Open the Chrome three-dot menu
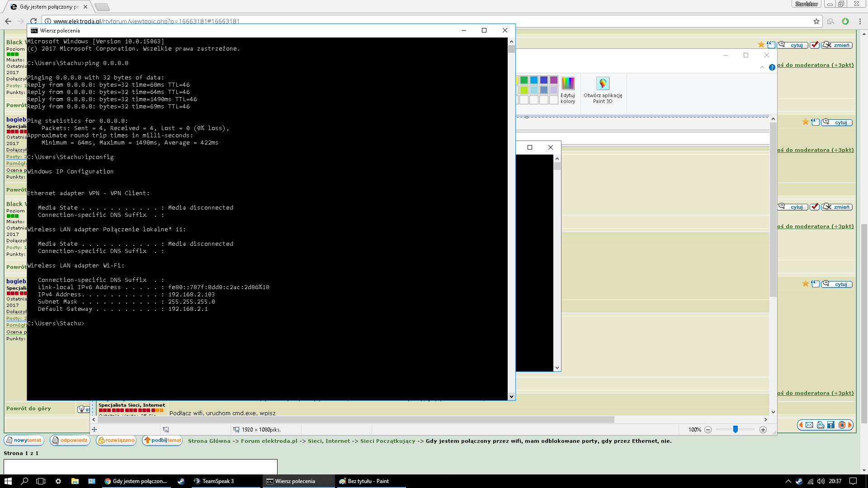The width and height of the screenshot is (868, 488). [860, 21]
